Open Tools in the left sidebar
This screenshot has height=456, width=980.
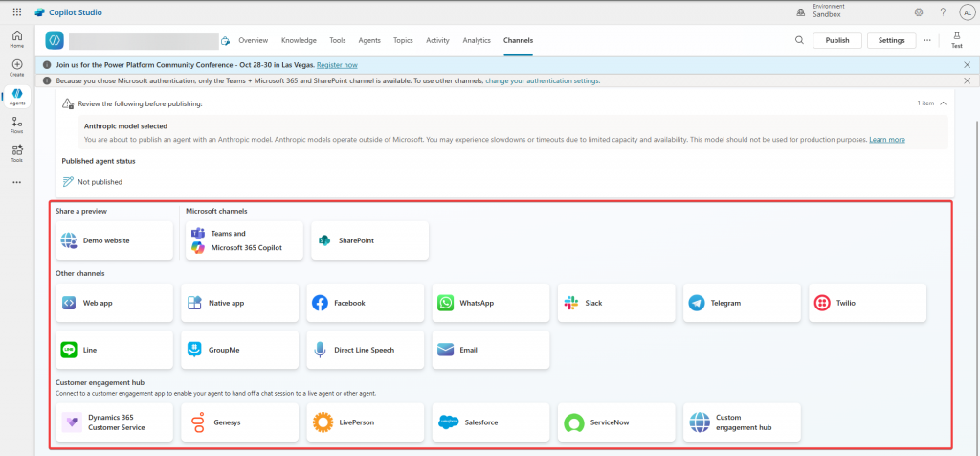pos(17,153)
